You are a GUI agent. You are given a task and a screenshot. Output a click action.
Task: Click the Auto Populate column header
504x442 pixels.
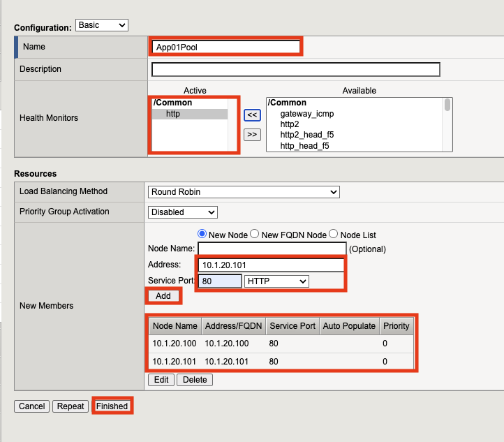tap(349, 326)
